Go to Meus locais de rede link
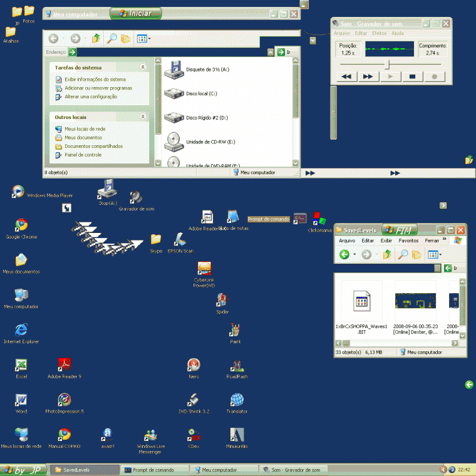The image size is (476, 476). 85,129
